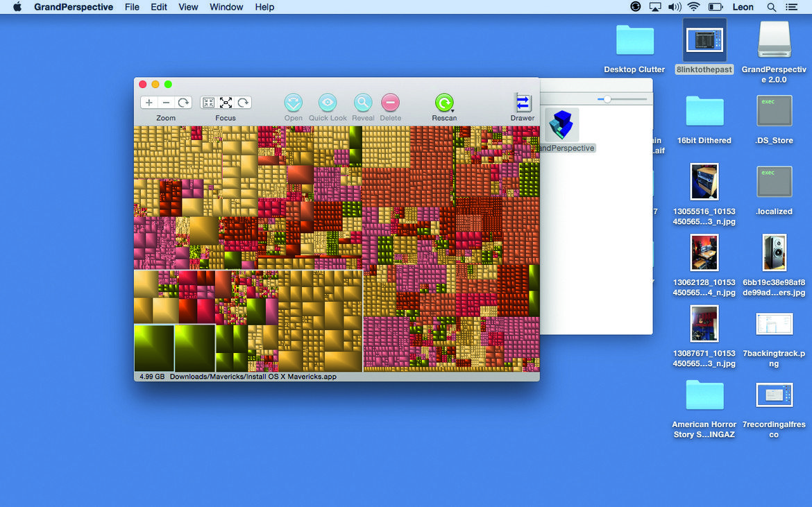The width and height of the screenshot is (812, 507).
Task: Open Spotlight search in menu bar
Action: [x=772, y=7]
